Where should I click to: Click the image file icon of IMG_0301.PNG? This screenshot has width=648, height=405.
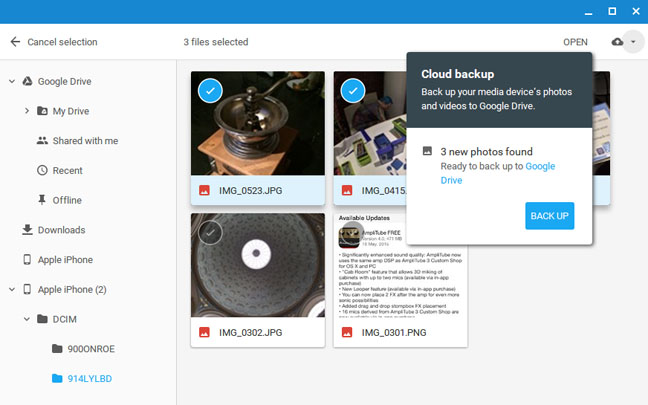[347, 332]
